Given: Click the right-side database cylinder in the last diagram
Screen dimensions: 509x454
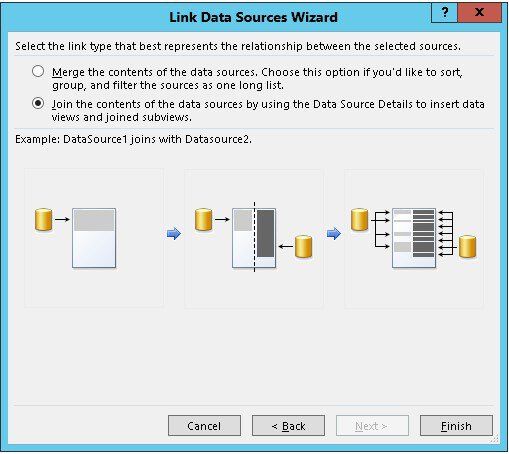Looking at the screenshot, I should pos(467,247).
